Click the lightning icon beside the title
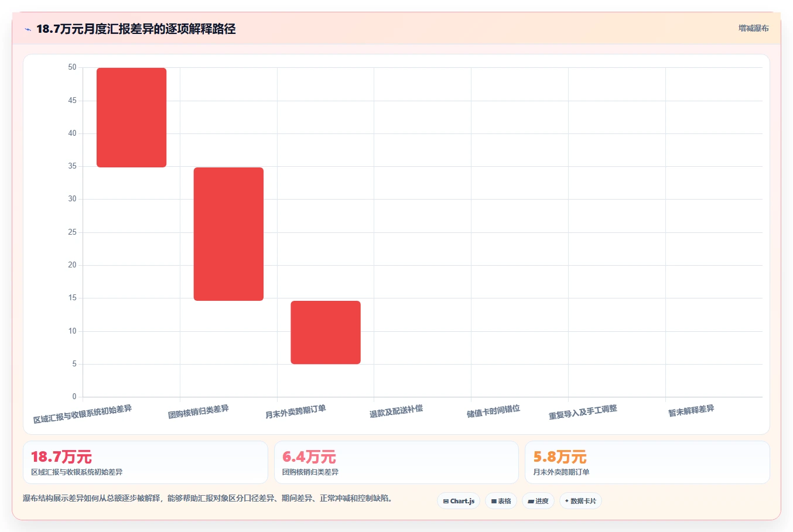Image resolution: width=793 pixels, height=532 pixels. point(28,29)
